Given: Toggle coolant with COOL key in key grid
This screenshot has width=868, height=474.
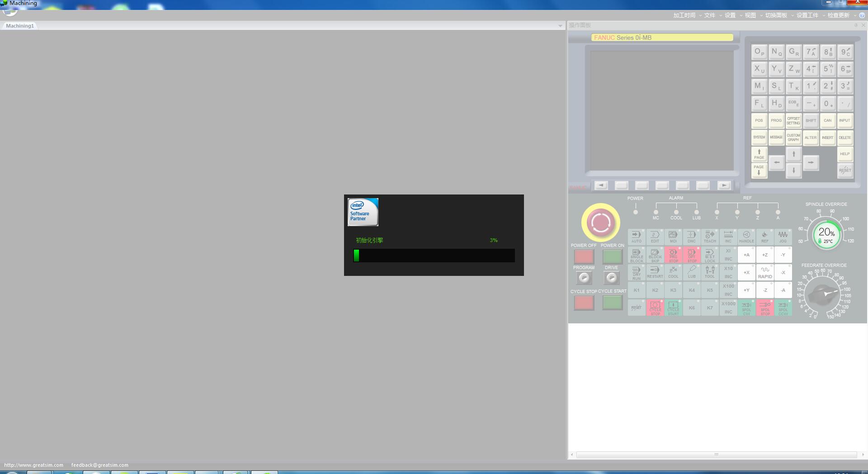Looking at the screenshot, I should (673, 272).
